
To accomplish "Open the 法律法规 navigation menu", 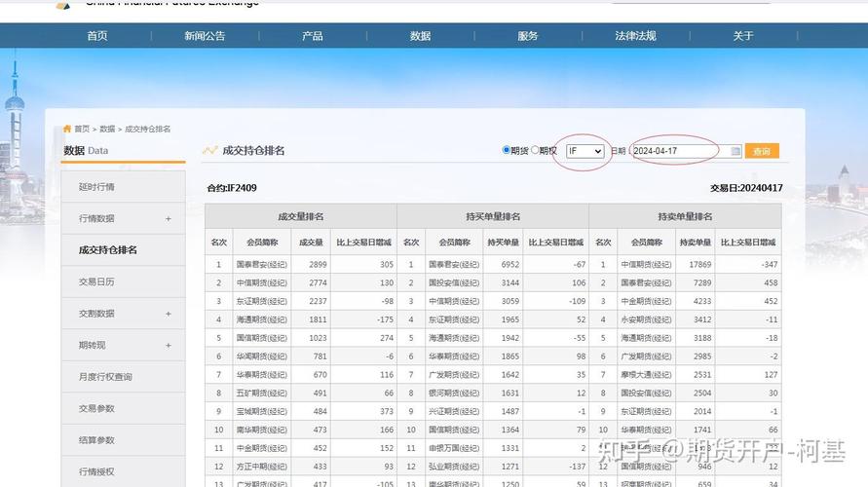I will 635,36.
